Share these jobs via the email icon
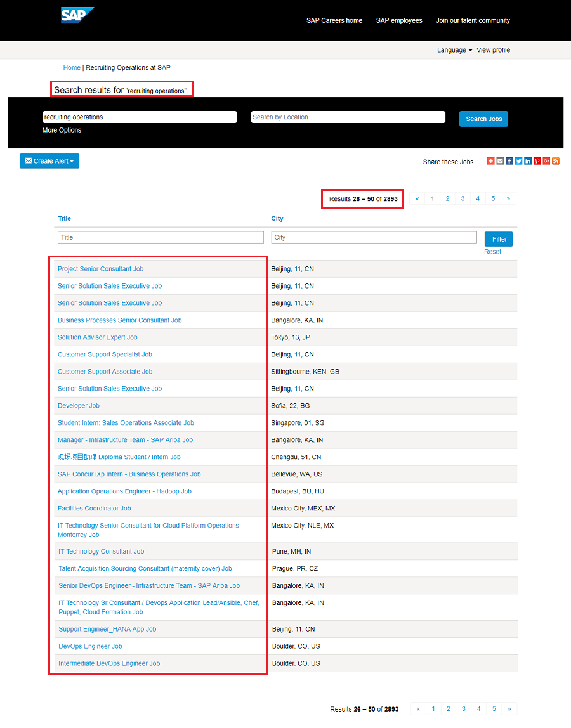This screenshot has height=728, width=571. [500, 161]
